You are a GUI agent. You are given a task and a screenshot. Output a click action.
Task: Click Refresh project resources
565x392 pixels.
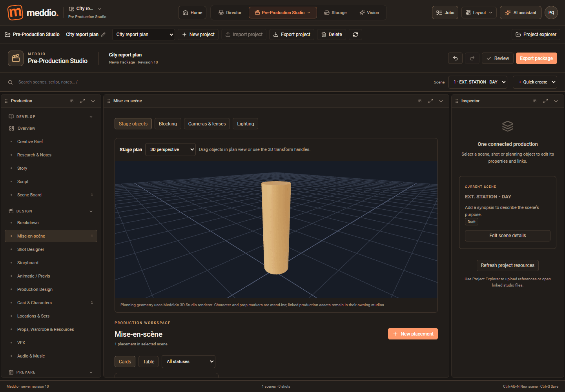coord(508,265)
